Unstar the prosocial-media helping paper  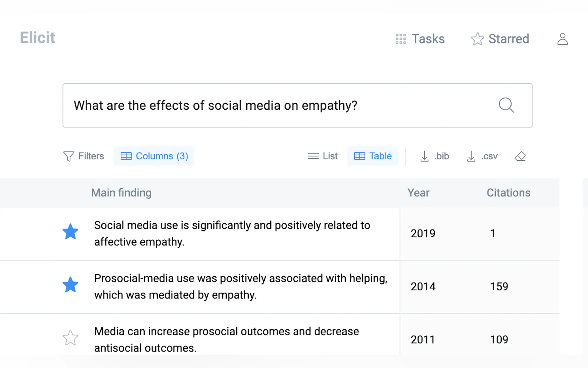coord(70,285)
